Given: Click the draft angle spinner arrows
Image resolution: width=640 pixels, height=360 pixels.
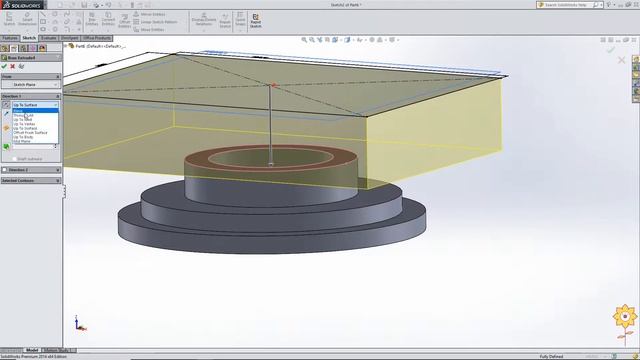Looking at the screenshot, I should 56,147.
